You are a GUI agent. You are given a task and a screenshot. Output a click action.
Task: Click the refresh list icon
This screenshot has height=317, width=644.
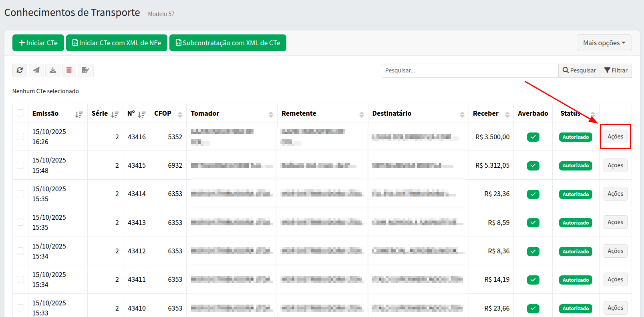pos(20,70)
